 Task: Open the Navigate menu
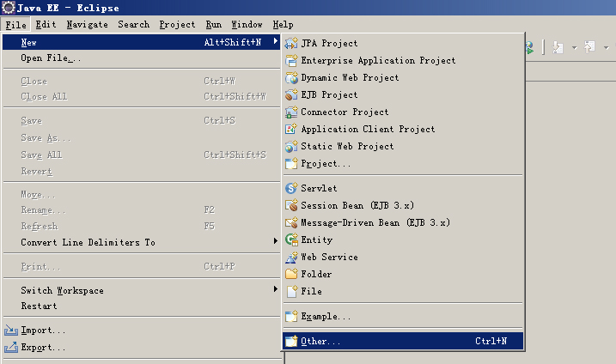tap(88, 24)
